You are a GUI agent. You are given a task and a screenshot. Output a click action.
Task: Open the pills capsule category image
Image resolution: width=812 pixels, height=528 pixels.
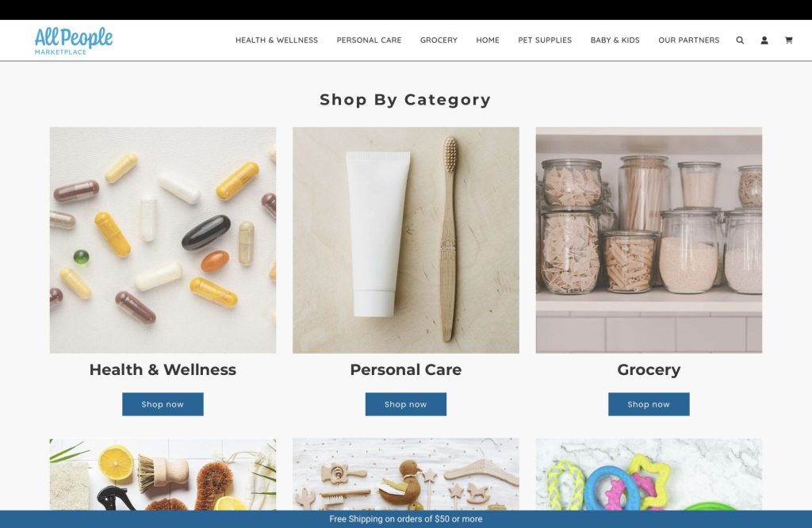[163, 240]
